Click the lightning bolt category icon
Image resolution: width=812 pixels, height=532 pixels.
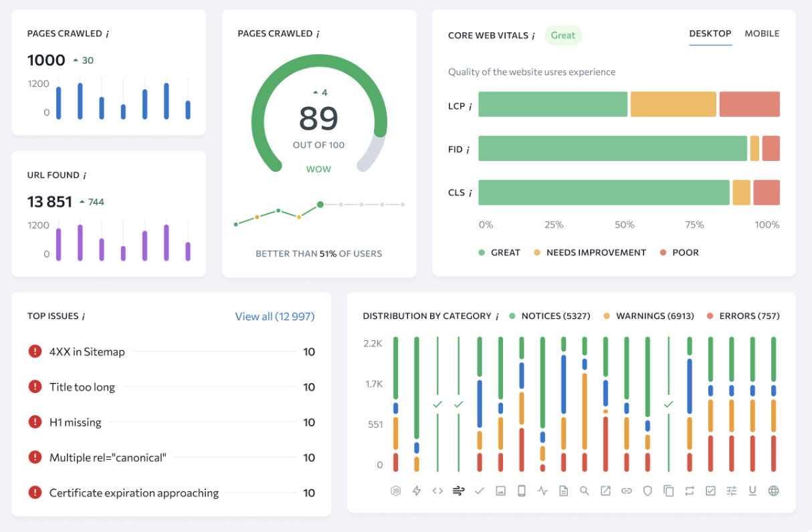(x=417, y=491)
